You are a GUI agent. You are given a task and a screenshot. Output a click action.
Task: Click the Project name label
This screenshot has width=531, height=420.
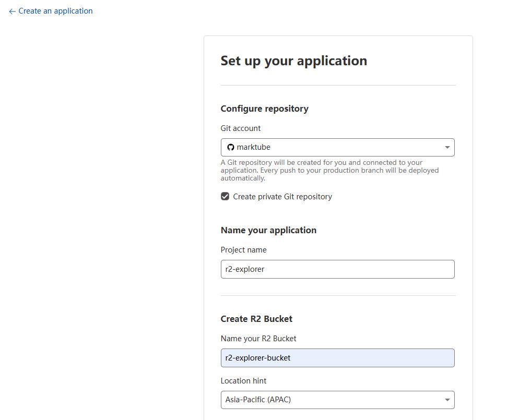click(243, 250)
